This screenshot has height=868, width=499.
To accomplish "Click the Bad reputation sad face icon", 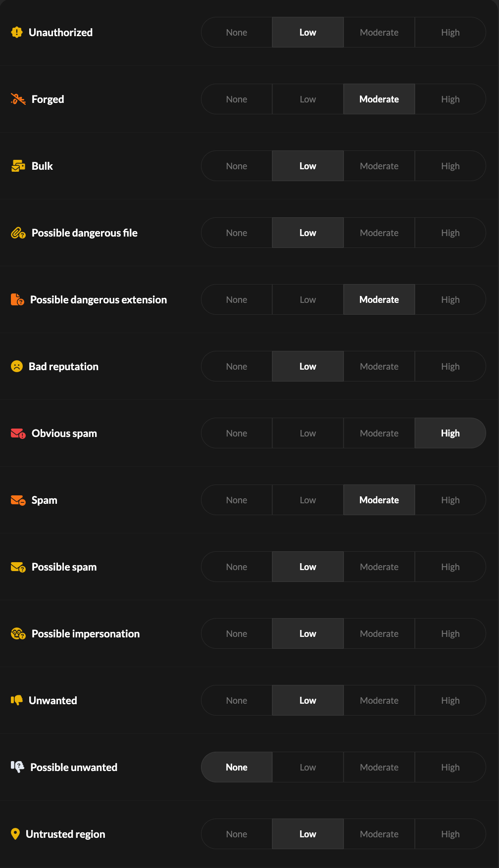I will pyautogui.click(x=17, y=366).
